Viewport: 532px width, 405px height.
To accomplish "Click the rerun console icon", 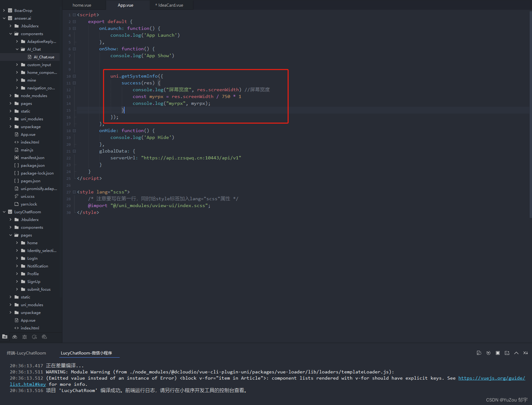I will [488, 353].
